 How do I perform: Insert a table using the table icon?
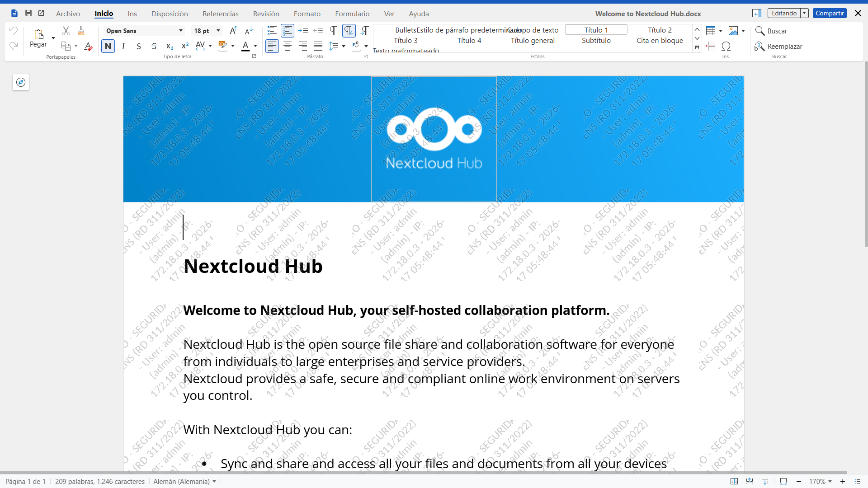[711, 31]
